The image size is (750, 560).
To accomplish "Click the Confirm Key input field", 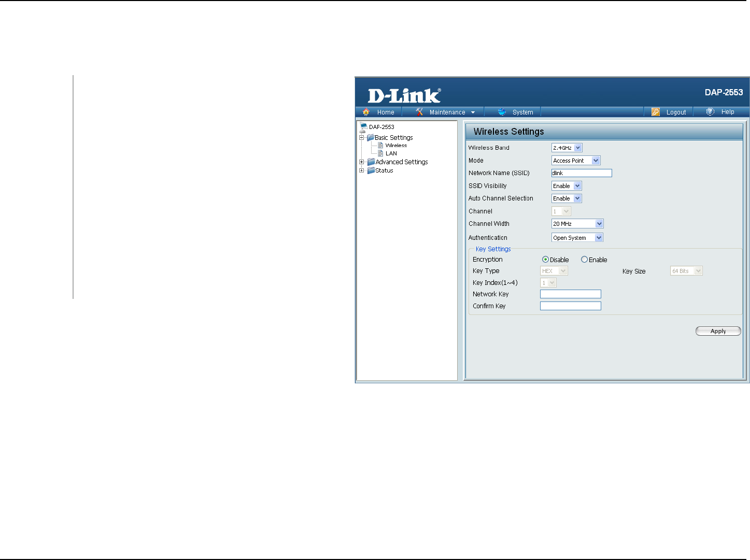I will coord(571,306).
